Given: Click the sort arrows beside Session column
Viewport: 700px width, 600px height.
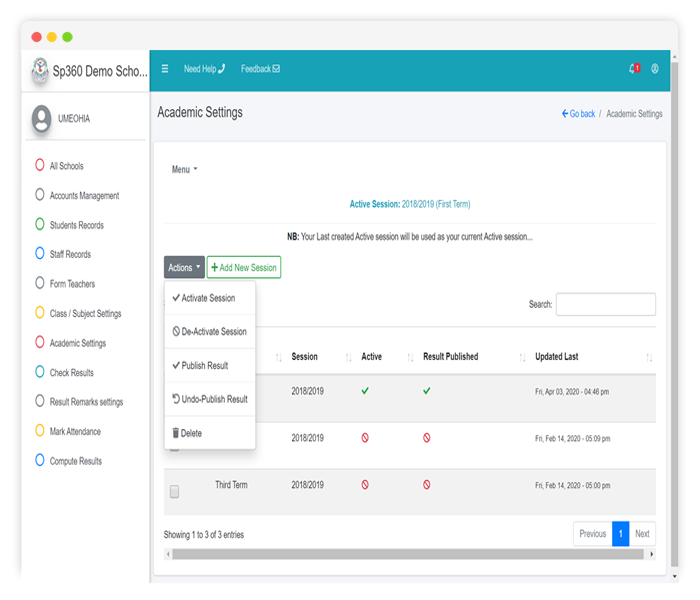Looking at the screenshot, I should coord(349,358).
